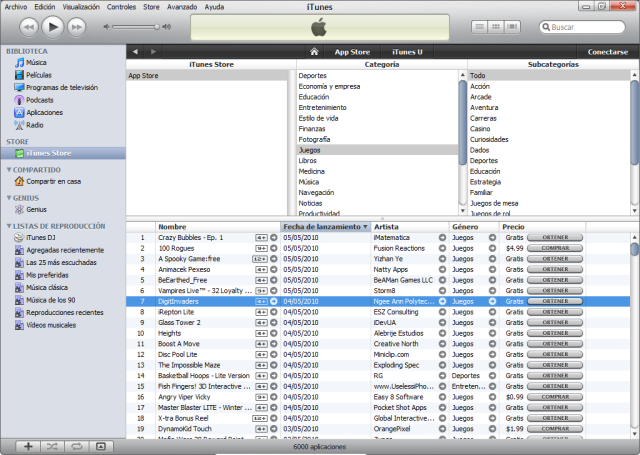The height and width of the screenshot is (455, 640).
Task: Collapse LISTAS DE REPRODUCCIÓN section
Action: tap(9, 226)
